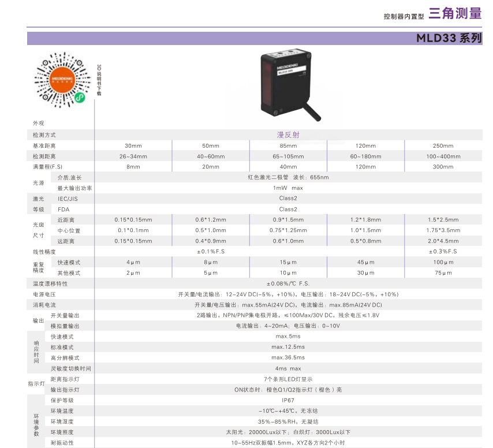Click the 100μm fast mode repeatability cell
This screenshot has height=448, width=493.
click(443, 262)
